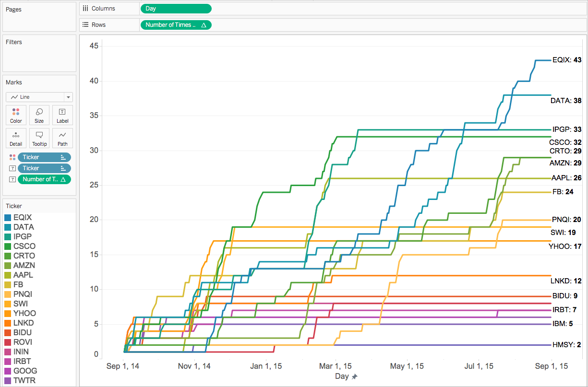Select Number of T.. pill in Marks
The image size is (588, 387).
coord(44,179)
